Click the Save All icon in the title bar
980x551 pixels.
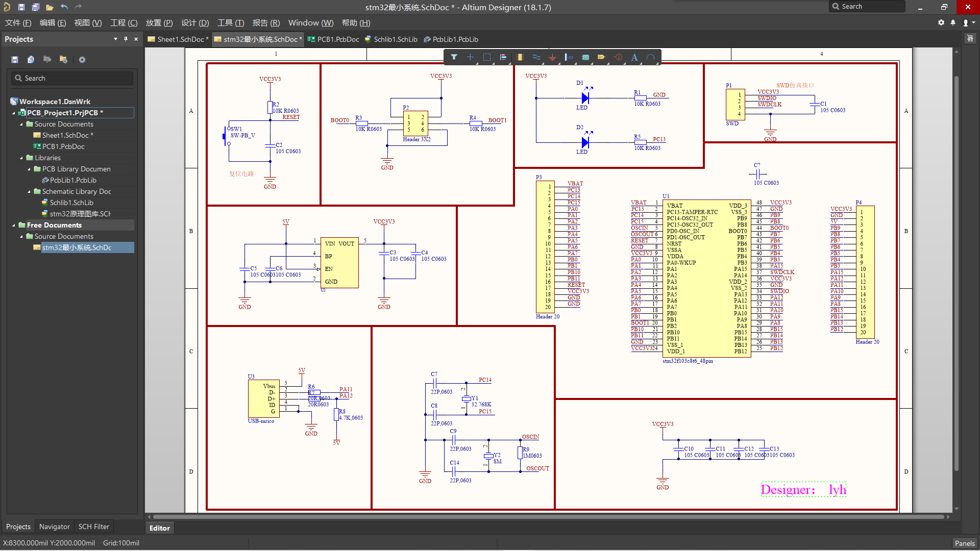pos(35,7)
